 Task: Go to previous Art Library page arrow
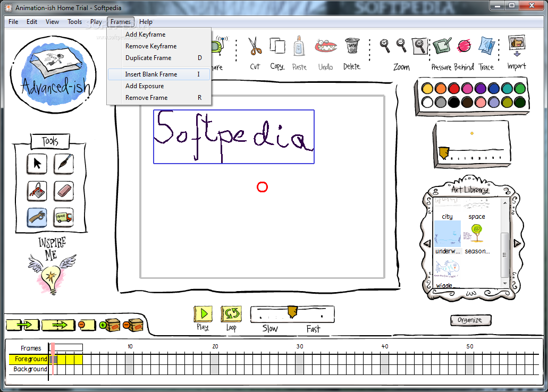427,243
